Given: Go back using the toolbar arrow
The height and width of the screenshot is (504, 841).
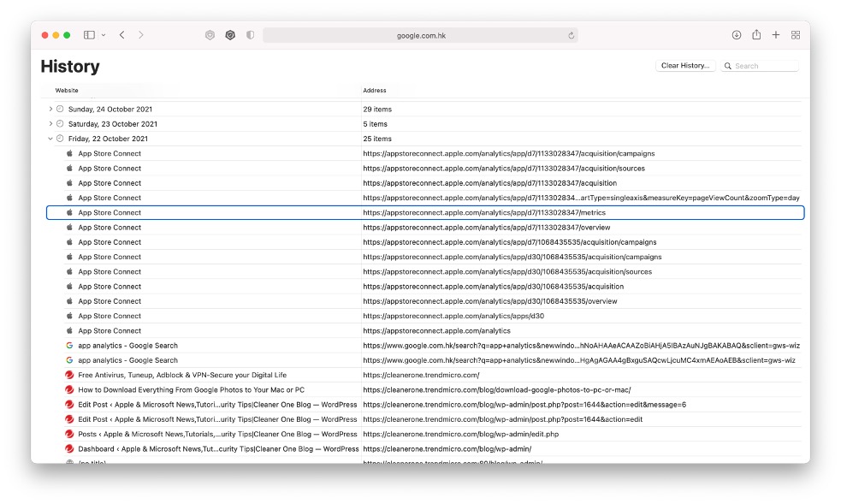Looking at the screenshot, I should coord(122,35).
